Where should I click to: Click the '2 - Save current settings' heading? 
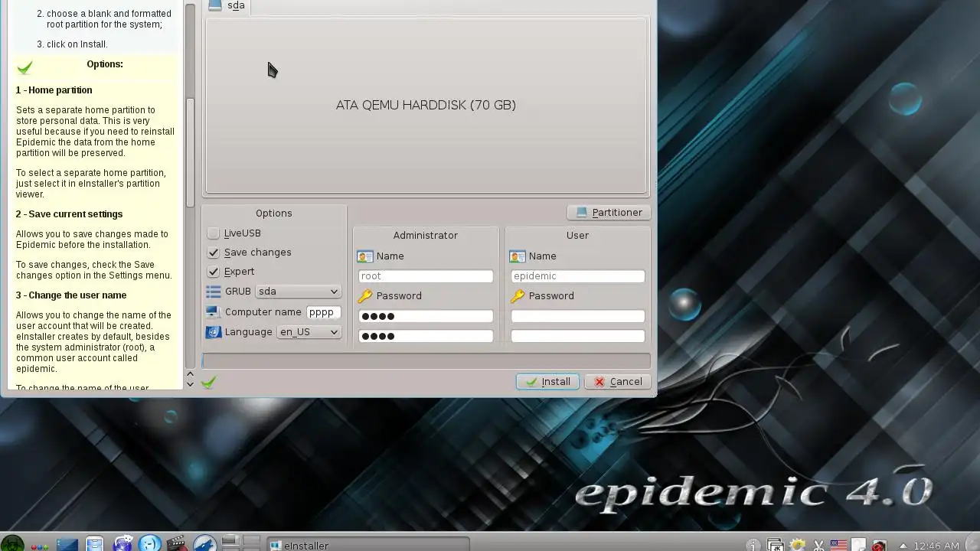point(69,214)
